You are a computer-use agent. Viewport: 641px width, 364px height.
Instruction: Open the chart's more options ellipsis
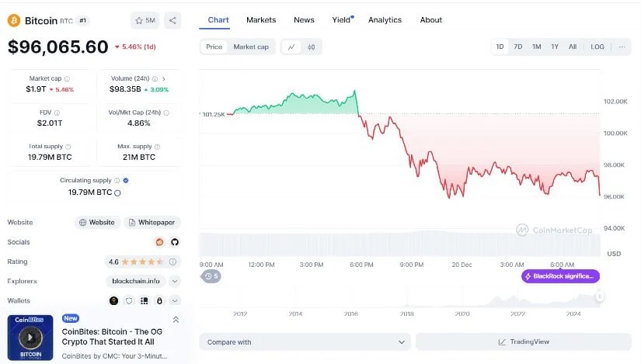[622, 47]
